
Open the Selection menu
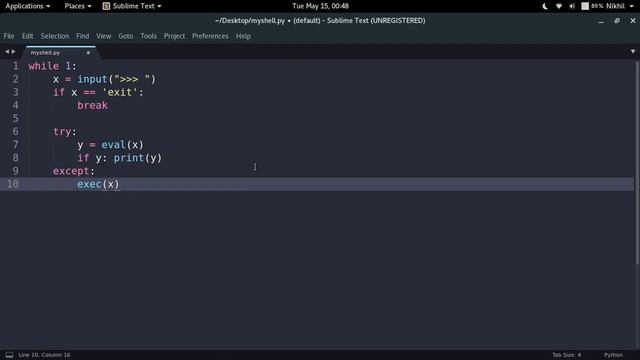(55, 36)
